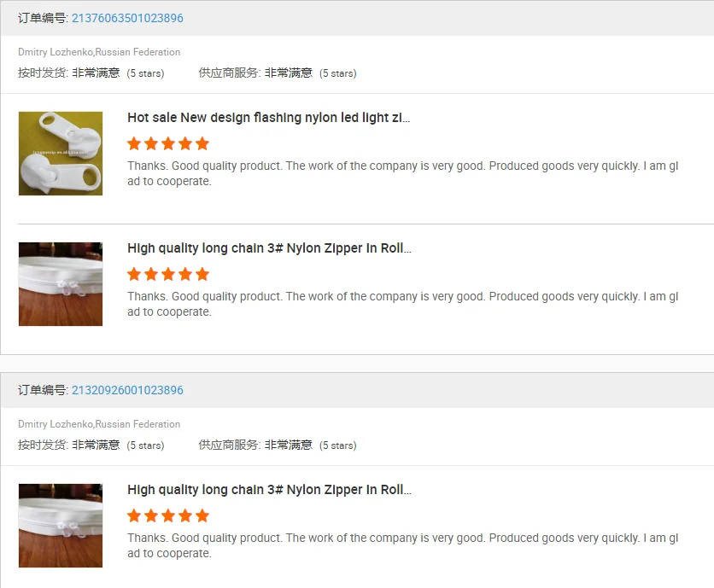Click the fifth star under Hot sale product
714x588 pixels.
click(x=202, y=143)
